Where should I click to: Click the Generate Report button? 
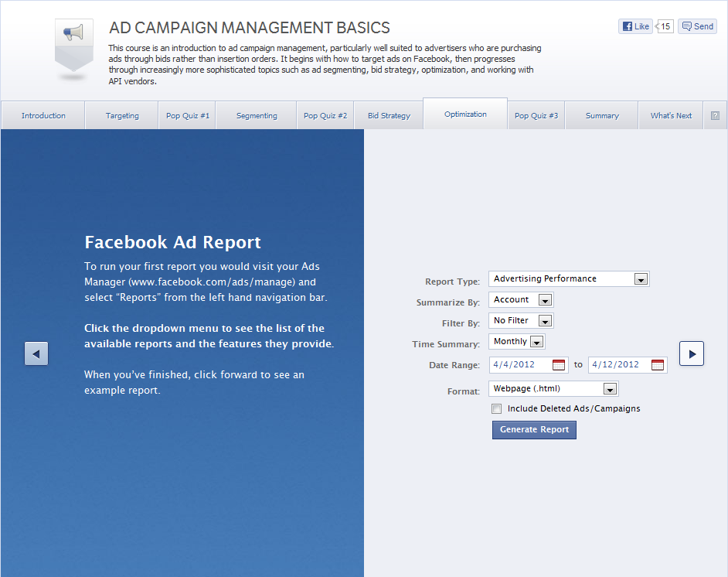click(534, 430)
